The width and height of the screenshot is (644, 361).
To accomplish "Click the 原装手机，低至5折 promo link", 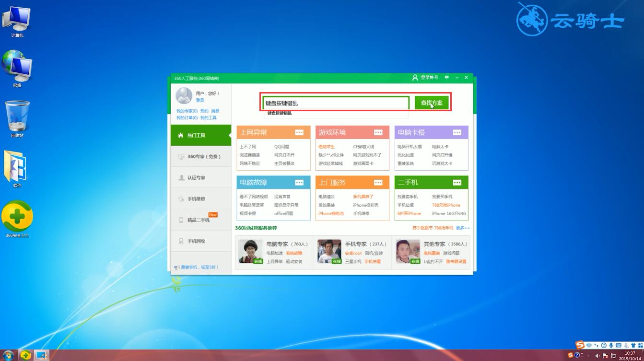I will pyautogui.click(x=197, y=267).
